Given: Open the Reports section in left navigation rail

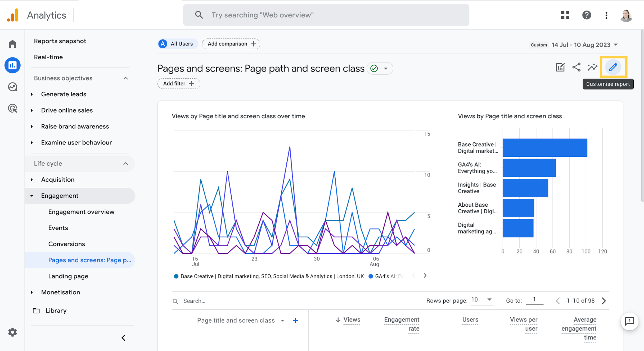Looking at the screenshot, I should (12, 65).
